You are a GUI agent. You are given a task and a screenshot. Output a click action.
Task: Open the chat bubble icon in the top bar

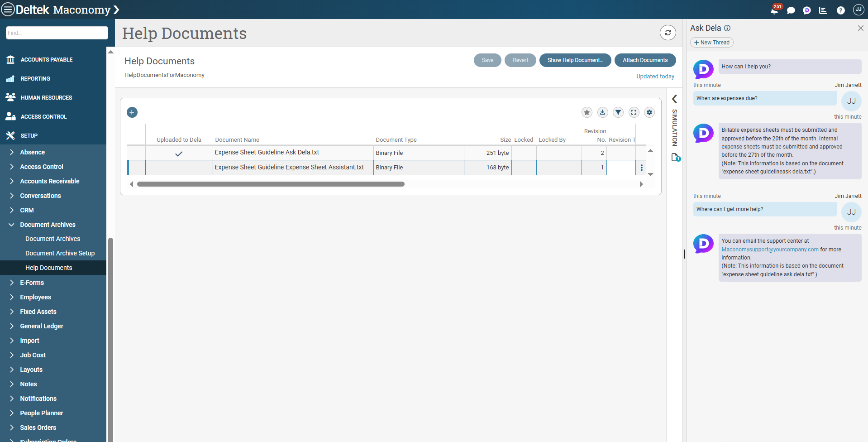click(791, 10)
